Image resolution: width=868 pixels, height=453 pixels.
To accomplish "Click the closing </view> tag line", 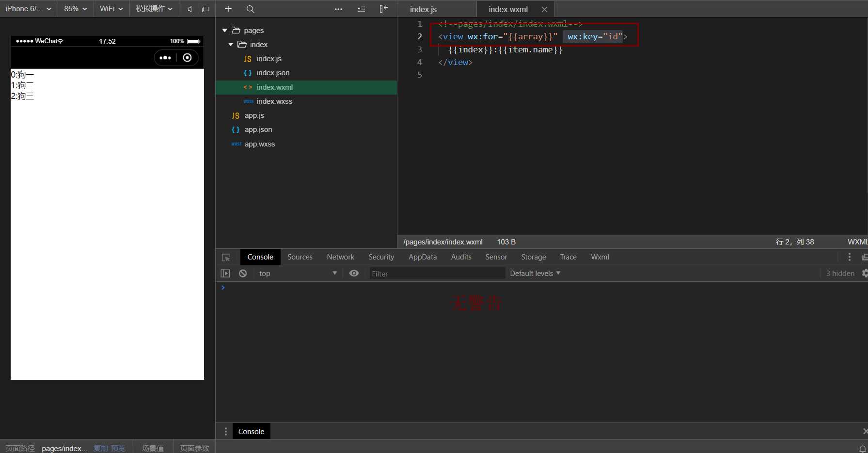I will point(455,62).
